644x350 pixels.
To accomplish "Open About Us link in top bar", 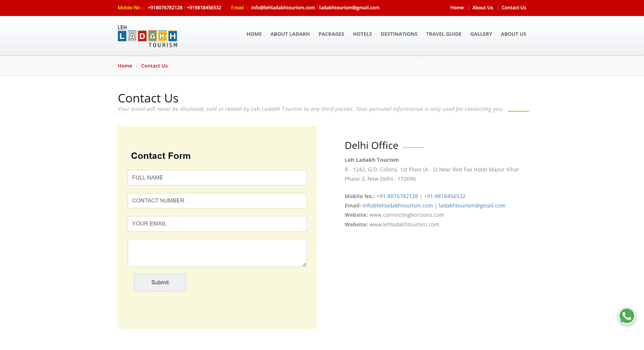I will [x=482, y=8].
